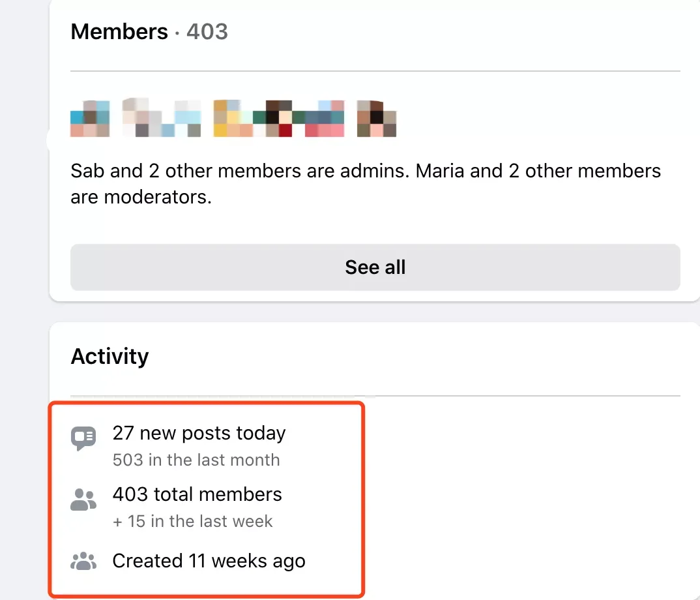Screen dimensions: 700x600
Task: Click the 'Created 11 weeks ago' line
Action: 209,561
